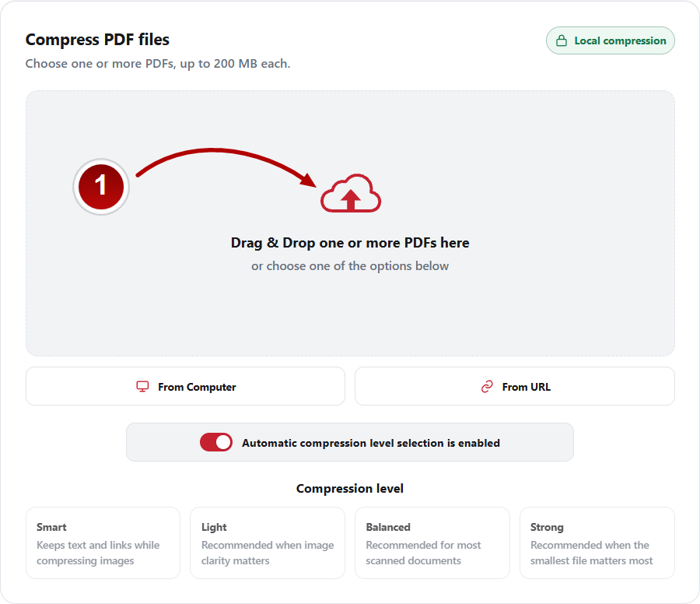Screen dimensions: 700x604
Task: Click the Drag & Drop PDFs drop zone text
Action: [x=350, y=243]
